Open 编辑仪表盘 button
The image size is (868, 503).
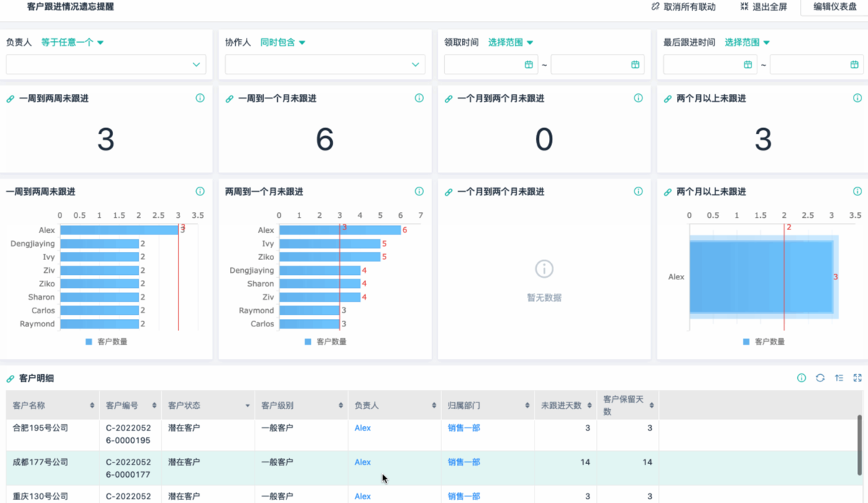click(834, 7)
